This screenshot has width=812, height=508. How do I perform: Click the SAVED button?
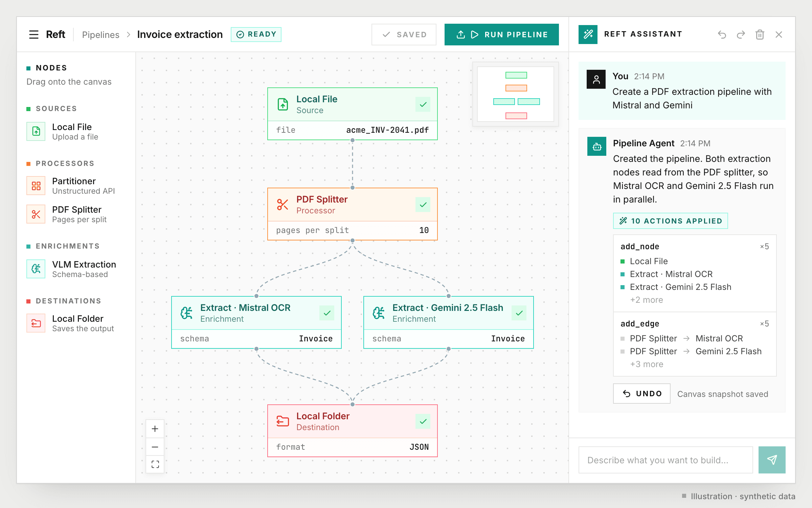point(404,35)
